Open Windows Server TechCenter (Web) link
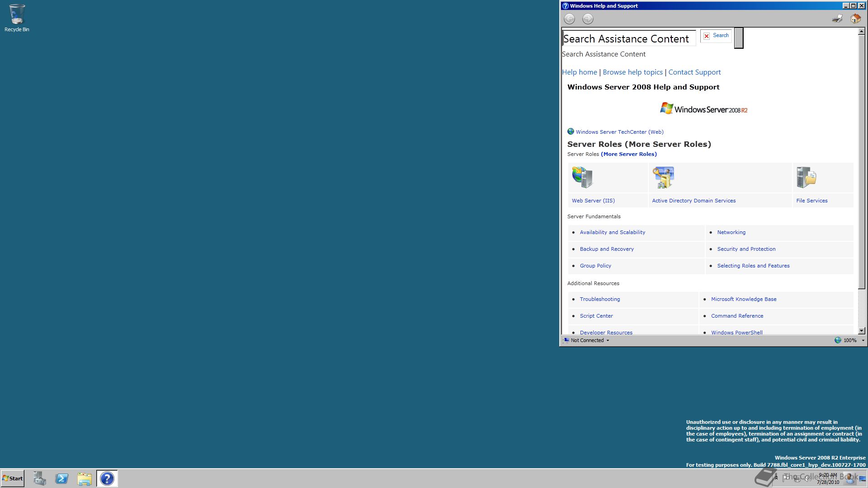The image size is (868, 488). click(619, 132)
